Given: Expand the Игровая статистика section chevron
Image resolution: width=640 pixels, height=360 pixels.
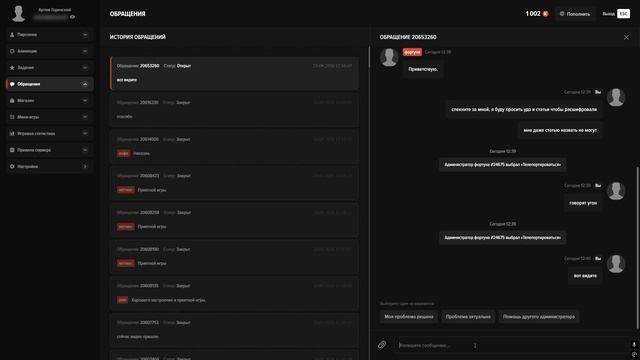Looking at the screenshot, I should (x=85, y=133).
